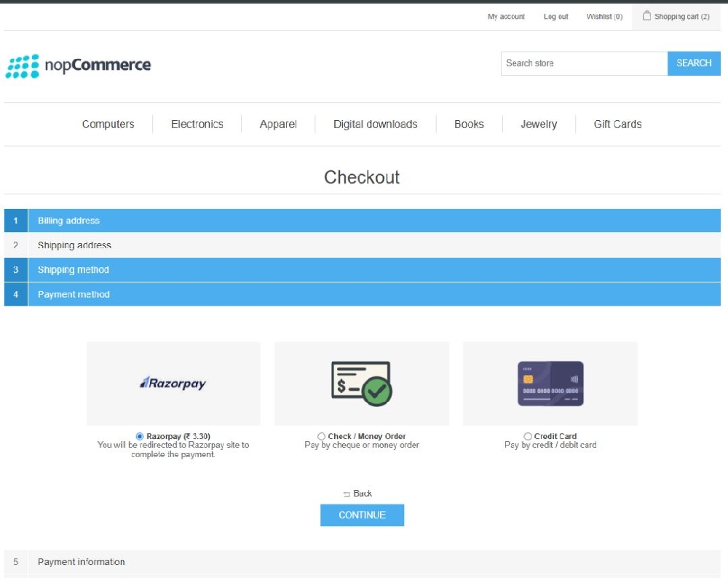Open My account link
Viewport: 728px width, 578px height.
[506, 17]
